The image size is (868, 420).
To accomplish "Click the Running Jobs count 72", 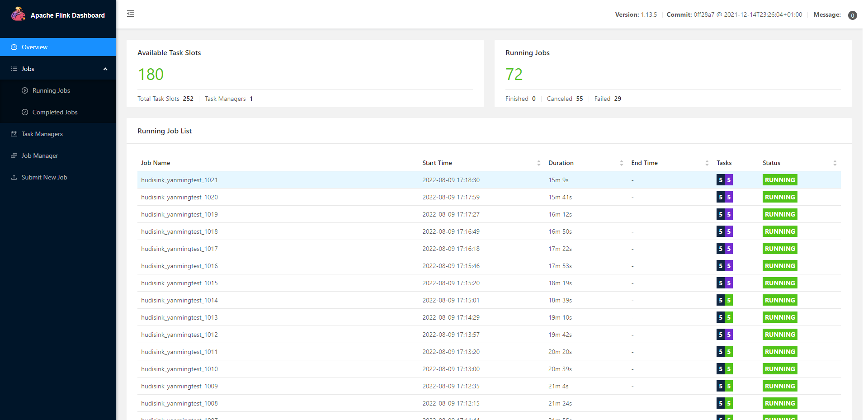I will click(x=514, y=74).
